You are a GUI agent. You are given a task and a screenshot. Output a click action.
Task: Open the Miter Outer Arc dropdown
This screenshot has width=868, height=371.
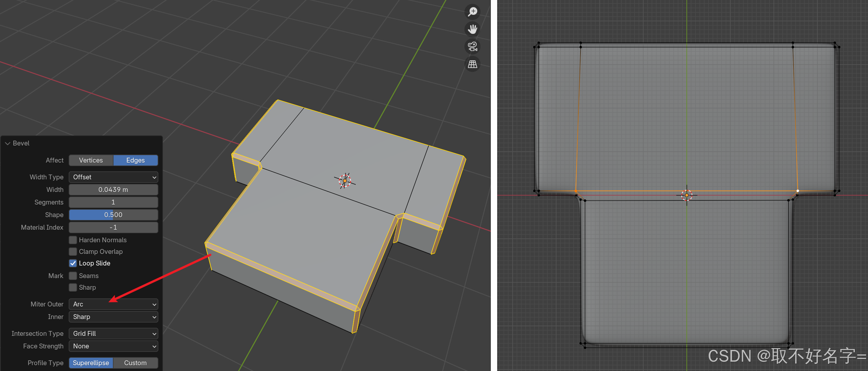pyautogui.click(x=113, y=304)
